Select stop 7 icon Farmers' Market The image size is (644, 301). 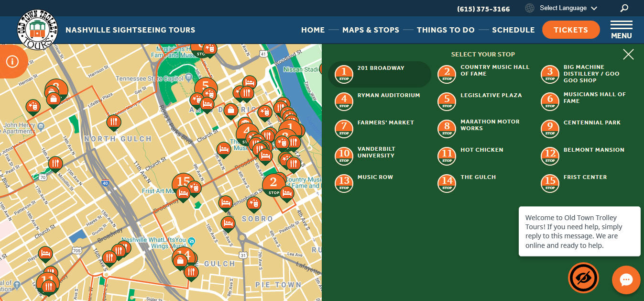[x=344, y=129]
